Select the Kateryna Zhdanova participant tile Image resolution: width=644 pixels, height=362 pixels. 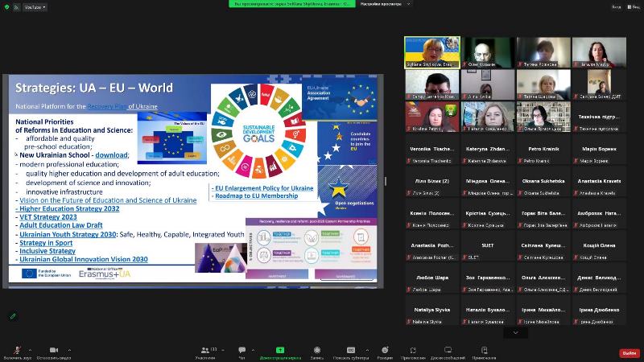488,149
